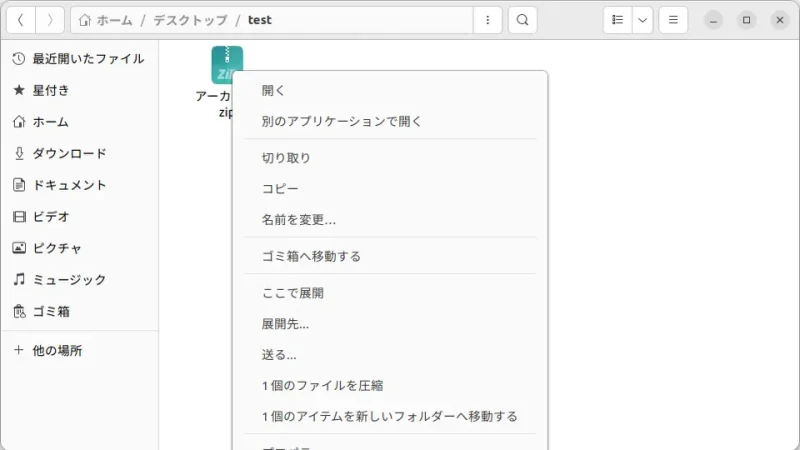The width and height of the screenshot is (800, 450).
Task: Click the house icon in the sidebar
Action: tap(19, 122)
